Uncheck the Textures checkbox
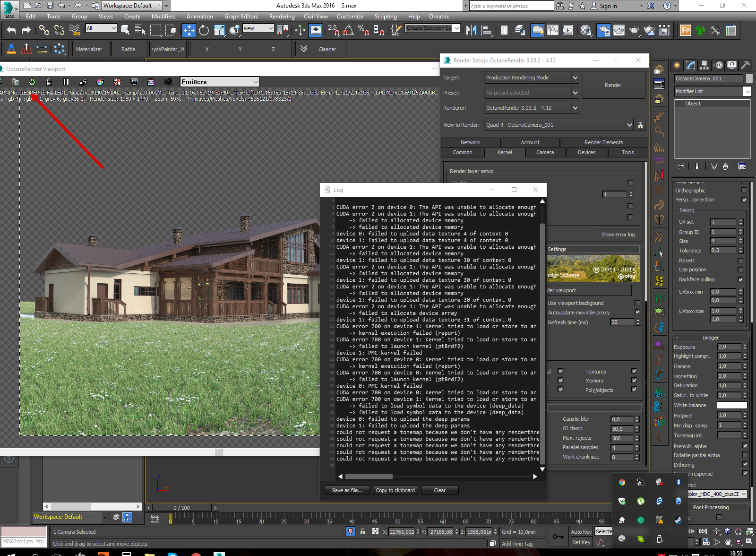This screenshot has width=756, height=556. (x=634, y=371)
